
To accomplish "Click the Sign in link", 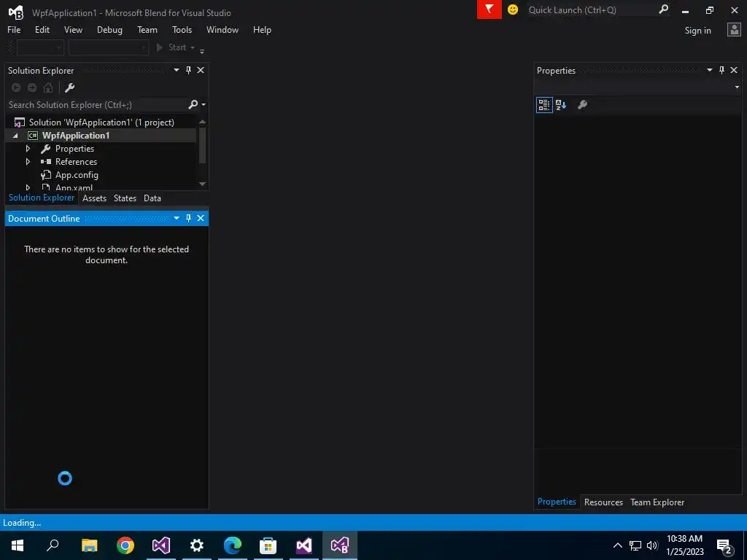I will [x=697, y=31].
